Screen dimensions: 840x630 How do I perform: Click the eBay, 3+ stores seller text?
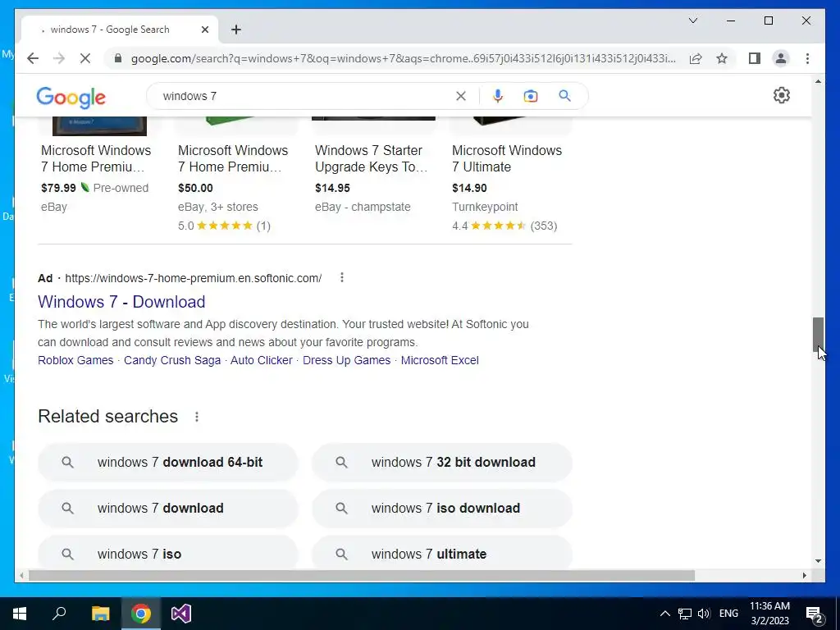[x=218, y=207]
